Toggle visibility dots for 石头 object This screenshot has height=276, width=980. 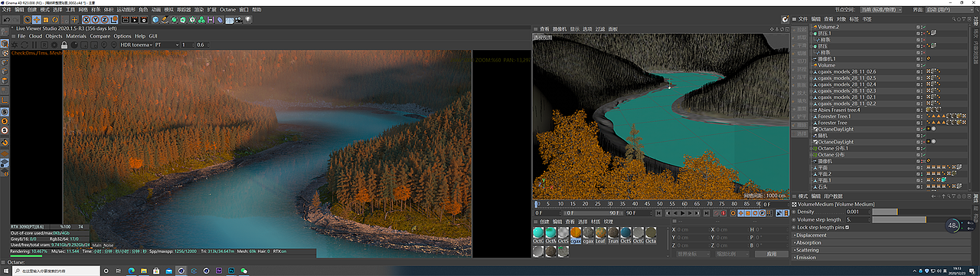[921, 187]
